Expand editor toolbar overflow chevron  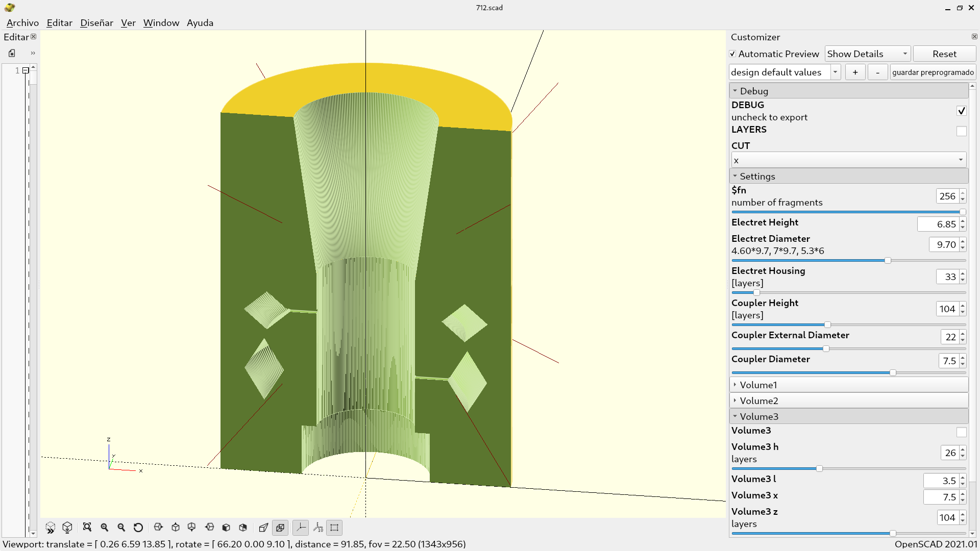[x=33, y=53]
